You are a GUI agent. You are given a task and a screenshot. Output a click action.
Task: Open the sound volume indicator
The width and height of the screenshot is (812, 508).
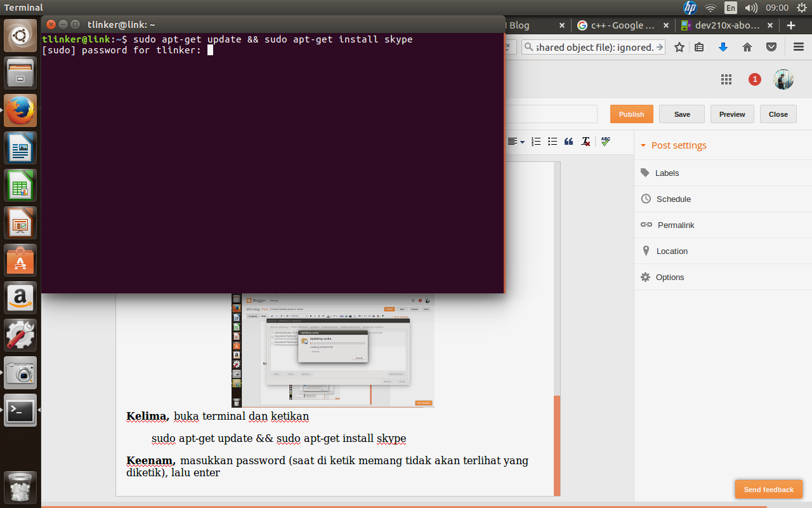[751, 8]
